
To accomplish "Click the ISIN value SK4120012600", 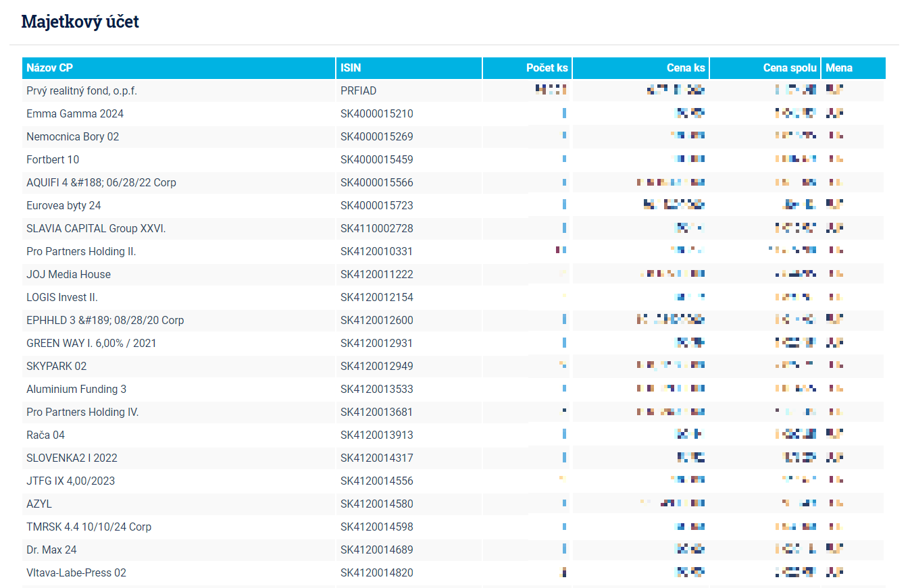I will point(377,320).
